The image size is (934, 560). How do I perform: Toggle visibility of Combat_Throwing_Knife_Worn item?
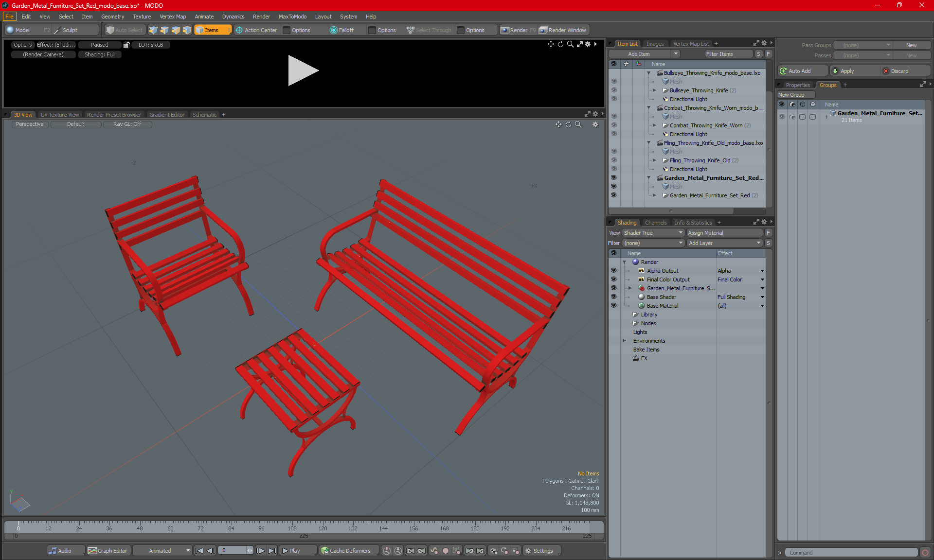click(613, 125)
